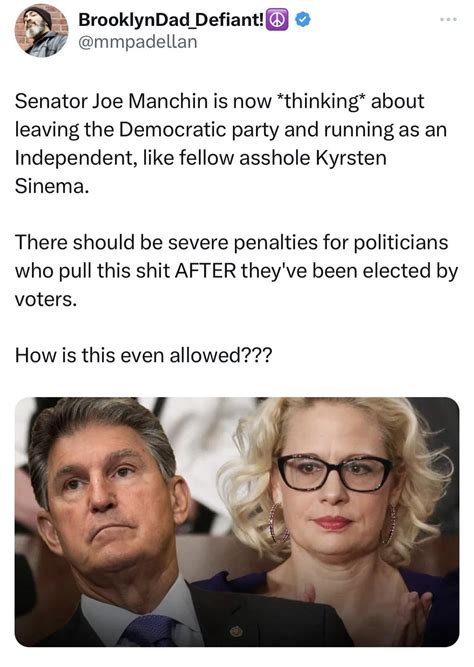Screen dimensions: 474x667
Task: Click the word "Sinema." in the tweet
Action: pos(52,186)
